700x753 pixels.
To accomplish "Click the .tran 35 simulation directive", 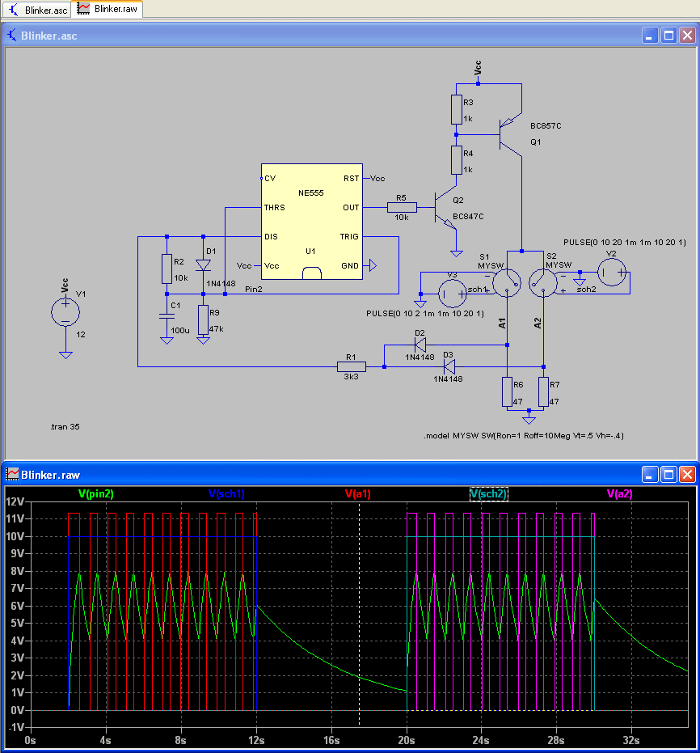I will 65,426.
